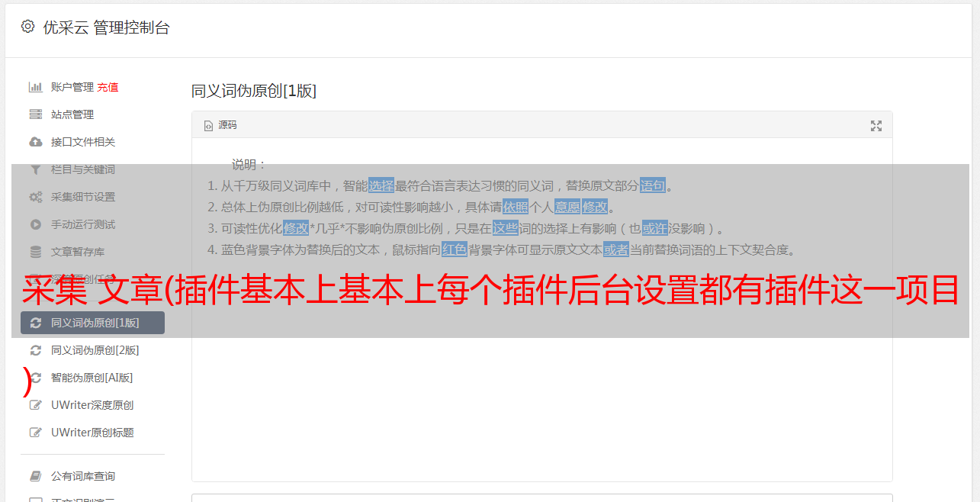Click highlighted word 依照 in editor

click(x=516, y=207)
